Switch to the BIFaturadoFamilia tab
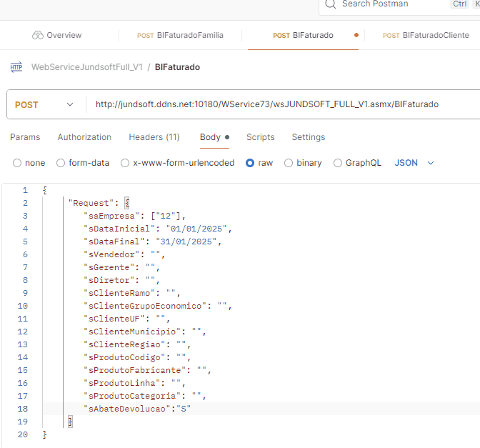 [x=180, y=35]
